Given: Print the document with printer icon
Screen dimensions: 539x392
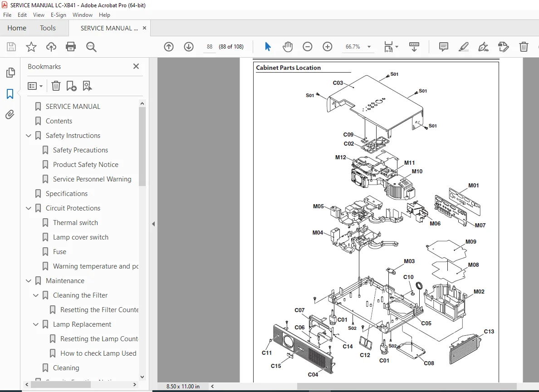Looking at the screenshot, I should (71, 47).
